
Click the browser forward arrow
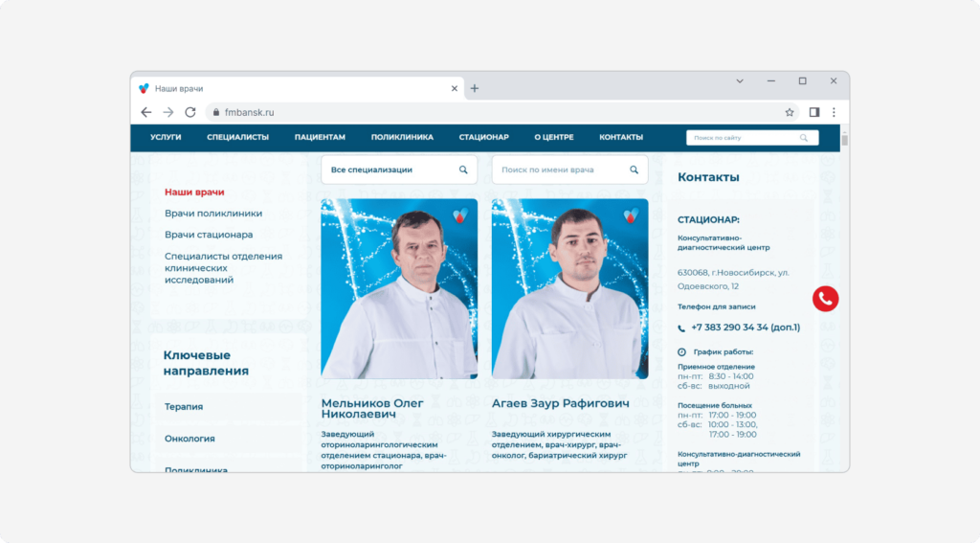coord(168,112)
